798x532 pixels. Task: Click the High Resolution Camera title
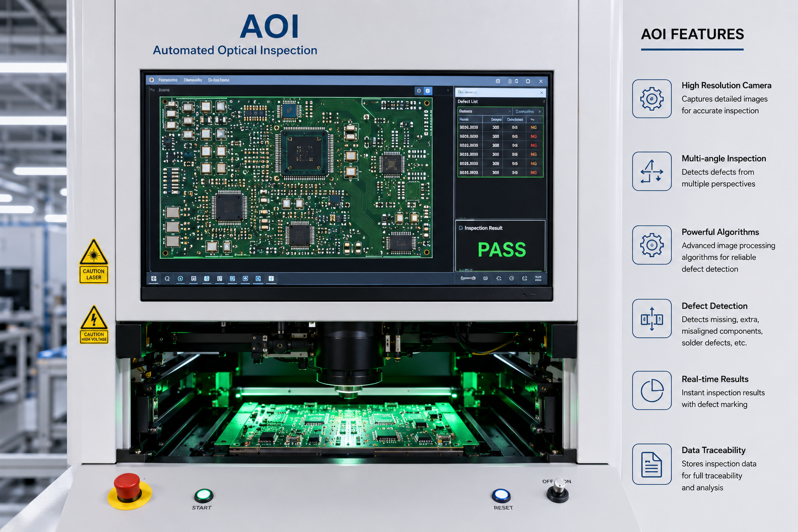coord(726,85)
